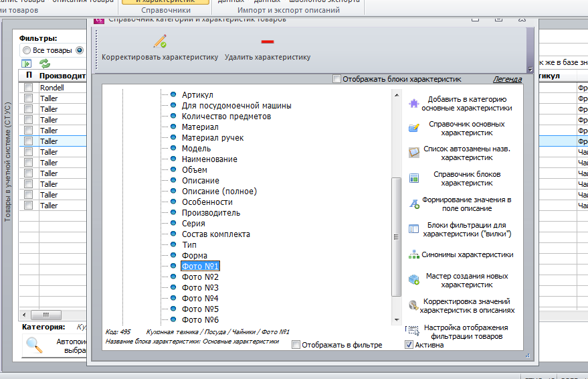Check the first Taller row checkbox
The width and height of the screenshot is (588, 379).
(x=28, y=98)
